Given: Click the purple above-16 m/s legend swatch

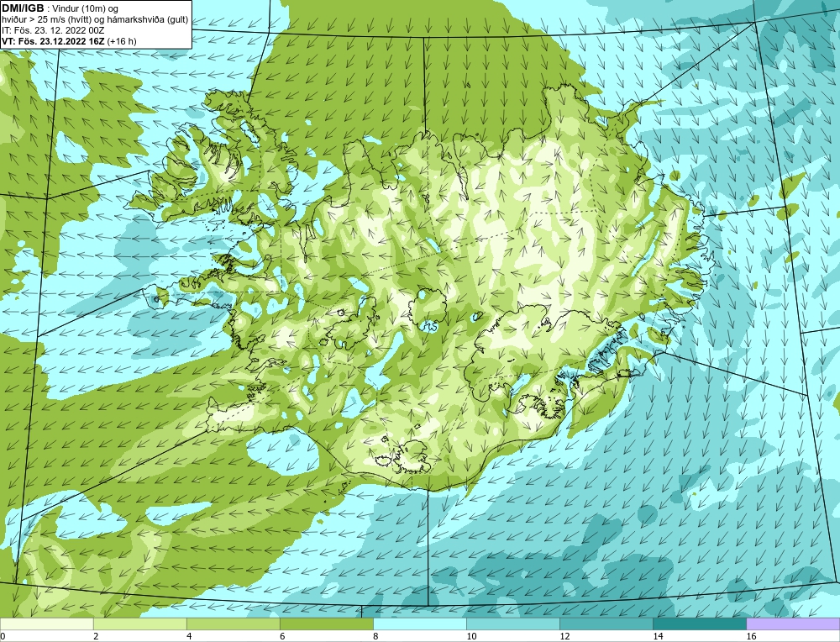Looking at the screenshot, I should 793,624.
